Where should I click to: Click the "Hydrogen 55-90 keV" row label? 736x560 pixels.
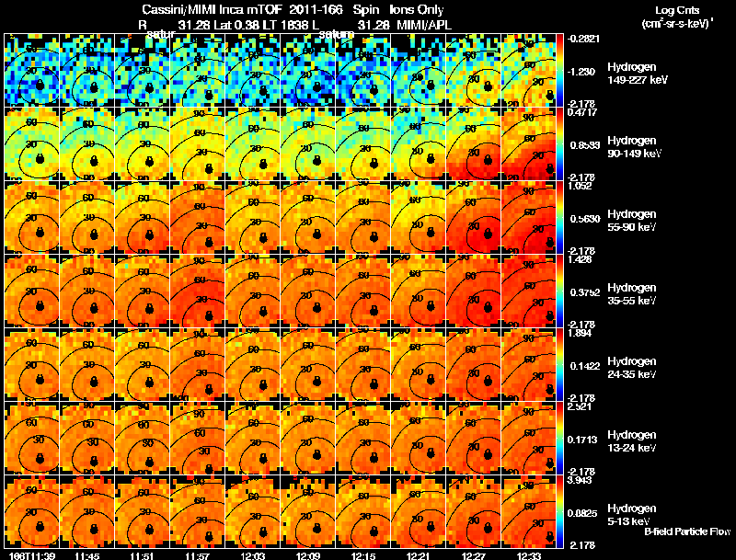(632, 221)
